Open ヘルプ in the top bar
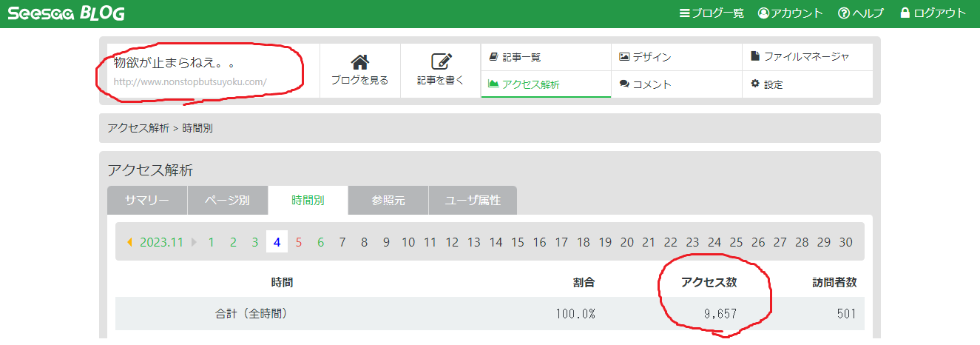 click(861, 13)
